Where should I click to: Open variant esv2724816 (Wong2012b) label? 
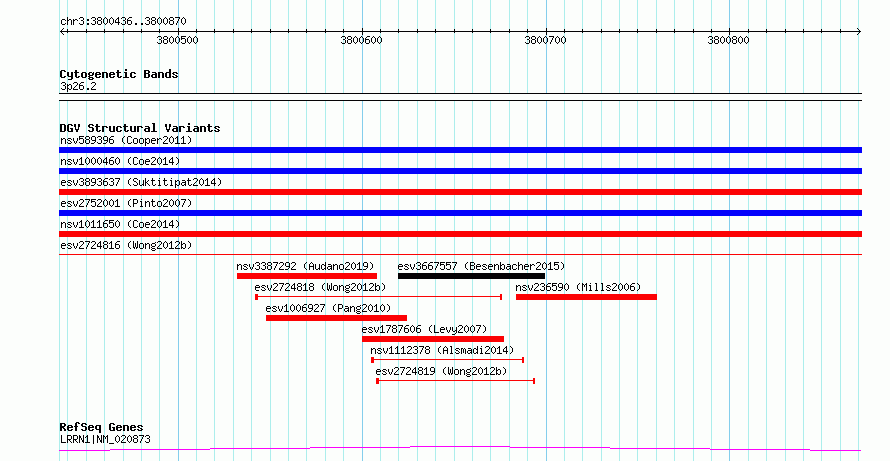[126, 245]
